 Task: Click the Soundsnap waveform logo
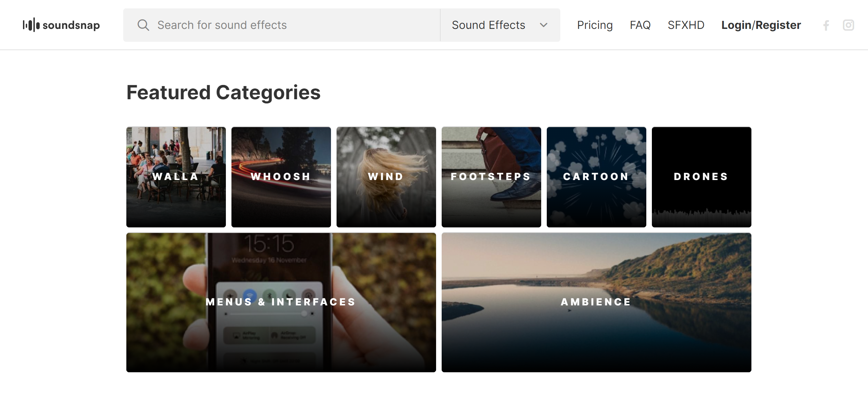pos(31,25)
